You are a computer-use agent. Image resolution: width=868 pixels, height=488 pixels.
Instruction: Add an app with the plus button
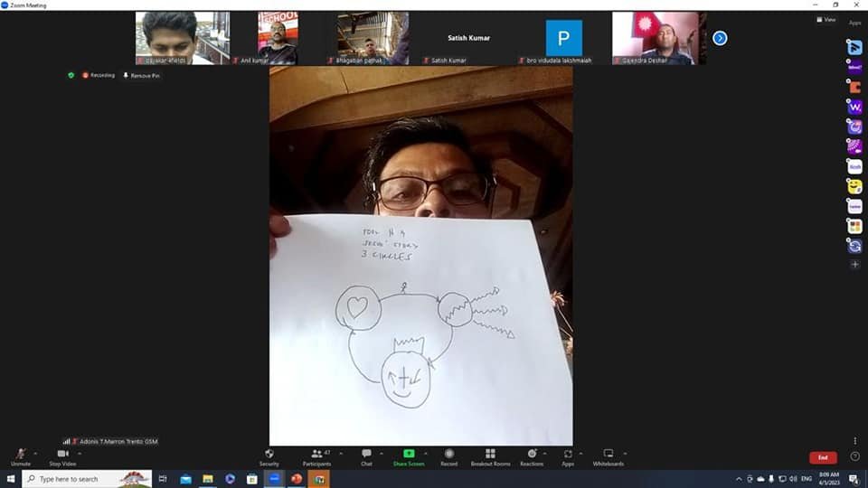pyautogui.click(x=854, y=265)
